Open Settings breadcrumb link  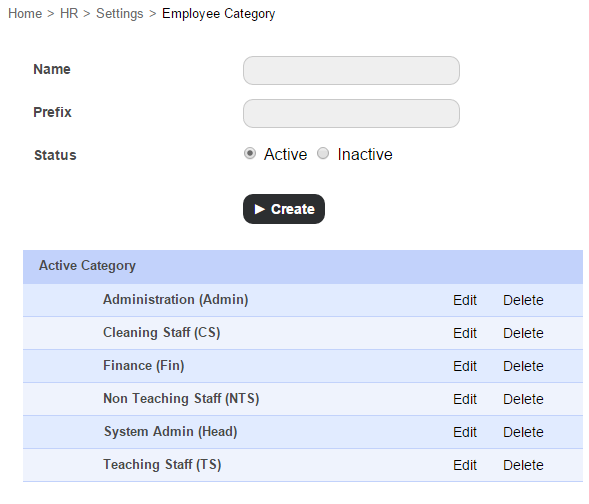pyautogui.click(x=119, y=14)
